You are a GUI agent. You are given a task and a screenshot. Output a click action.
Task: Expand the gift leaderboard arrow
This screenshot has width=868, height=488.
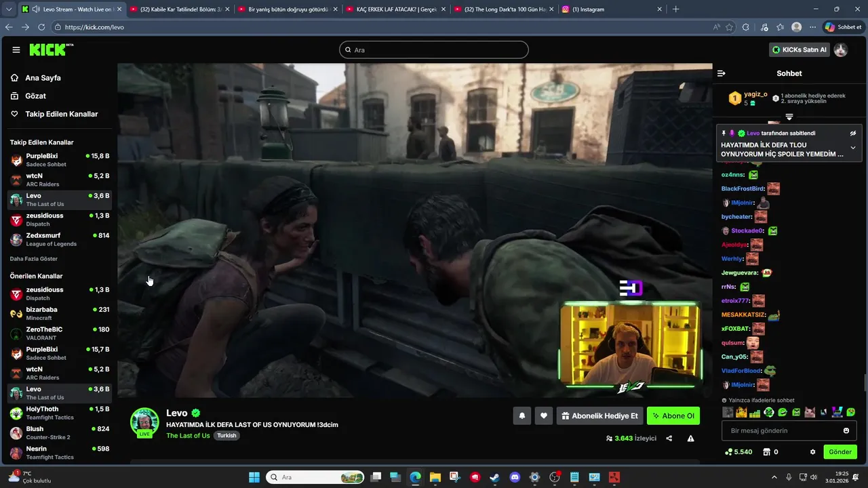[789, 117]
